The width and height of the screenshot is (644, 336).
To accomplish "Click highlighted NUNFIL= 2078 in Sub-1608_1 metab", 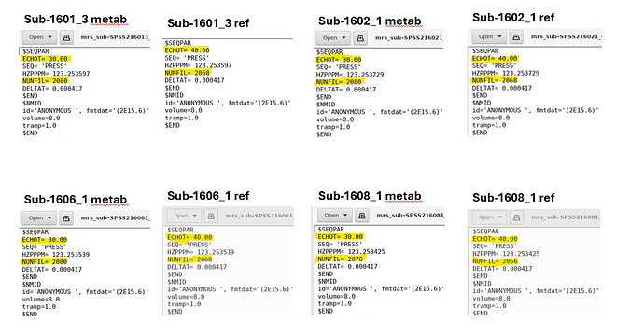I will (340, 259).
